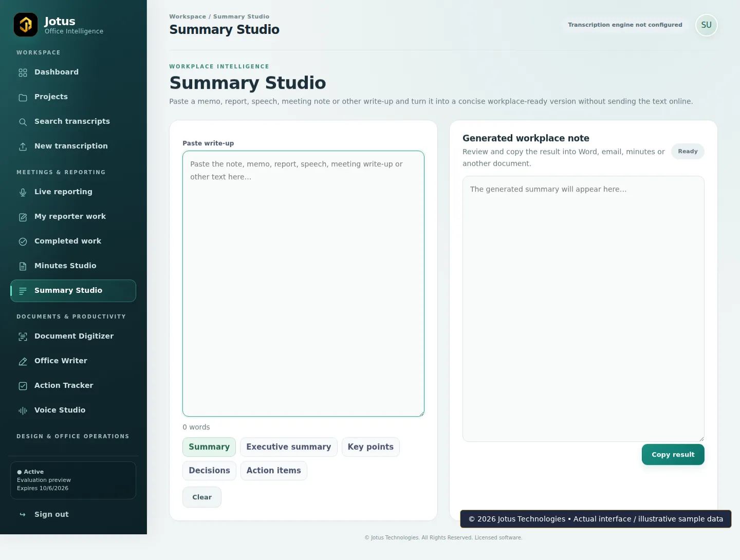Open Completed work page

(x=73, y=241)
